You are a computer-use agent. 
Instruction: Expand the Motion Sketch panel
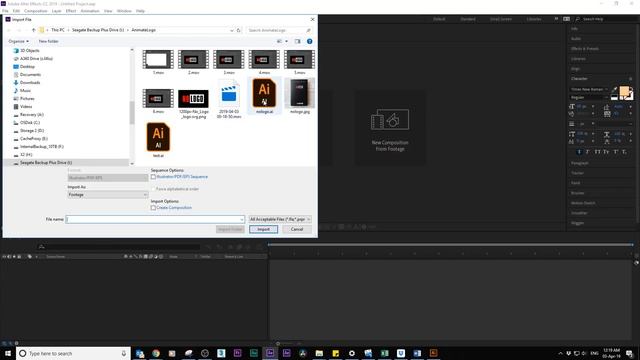point(582,203)
